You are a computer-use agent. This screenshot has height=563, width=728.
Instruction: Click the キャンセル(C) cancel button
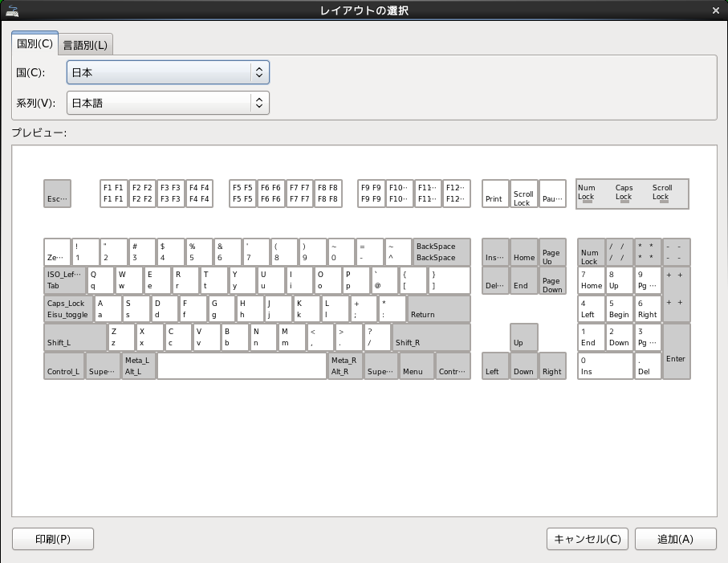(587, 539)
